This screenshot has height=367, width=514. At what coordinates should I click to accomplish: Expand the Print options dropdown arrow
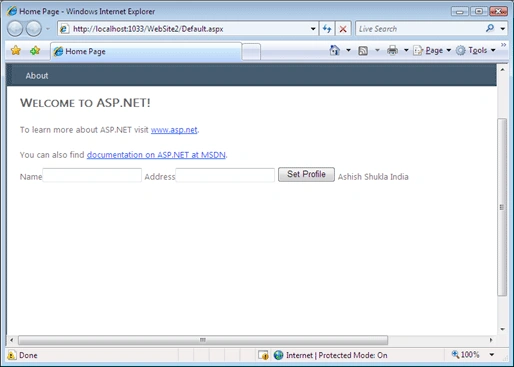click(406, 50)
